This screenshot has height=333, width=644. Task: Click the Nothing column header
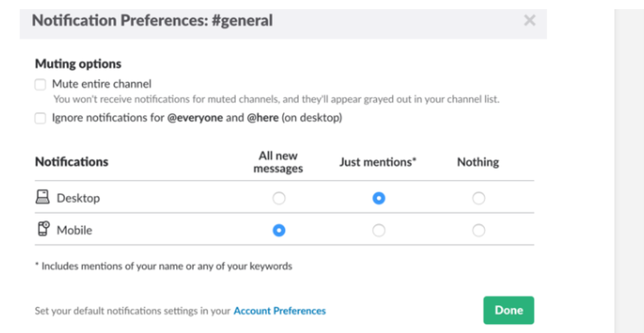(478, 162)
